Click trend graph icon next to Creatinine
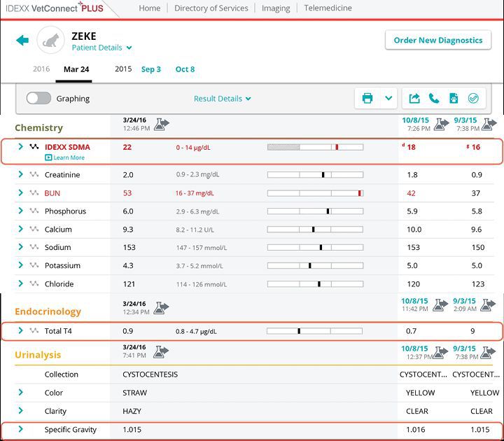Viewport: 504px width, 441px height. pos(33,175)
